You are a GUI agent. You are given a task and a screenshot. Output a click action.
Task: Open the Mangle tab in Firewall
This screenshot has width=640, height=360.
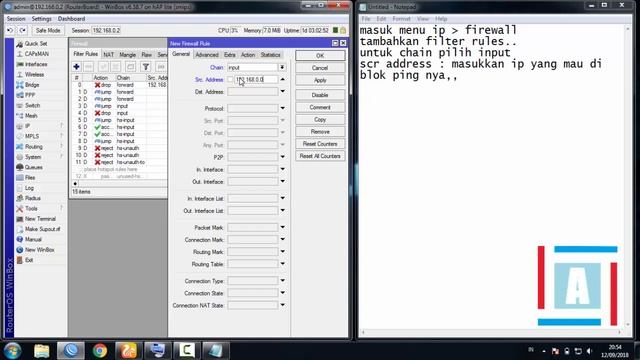tap(127, 55)
